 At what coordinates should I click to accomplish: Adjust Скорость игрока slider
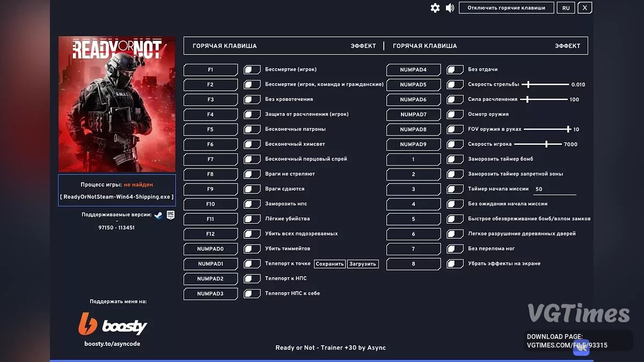538,144
